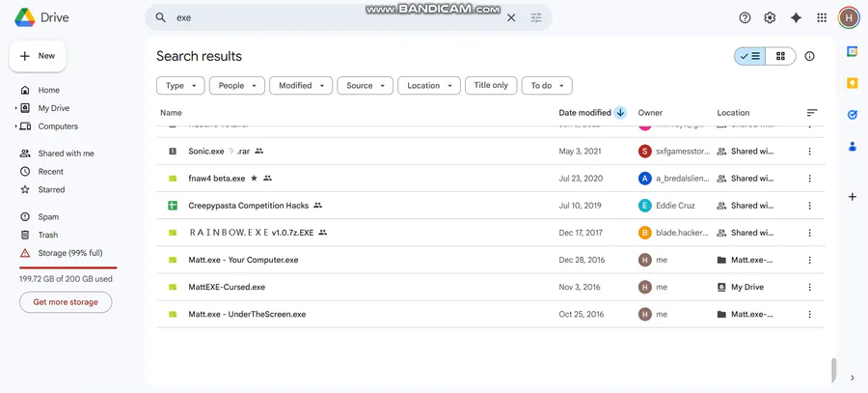This screenshot has height=393, width=868.
Task: Clear the search with the X icon
Action: point(511,17)
